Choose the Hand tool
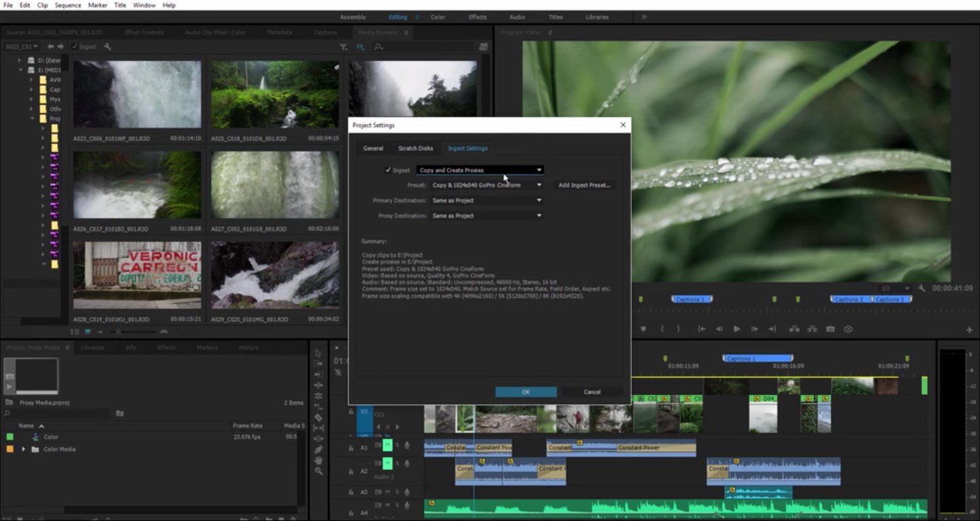This screenshot has width=980, height=521. point(318,460)
